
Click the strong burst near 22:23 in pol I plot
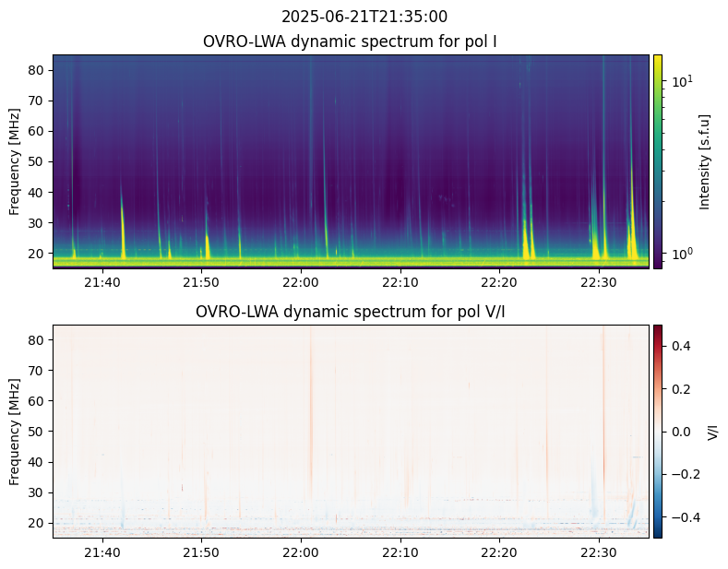526,240
